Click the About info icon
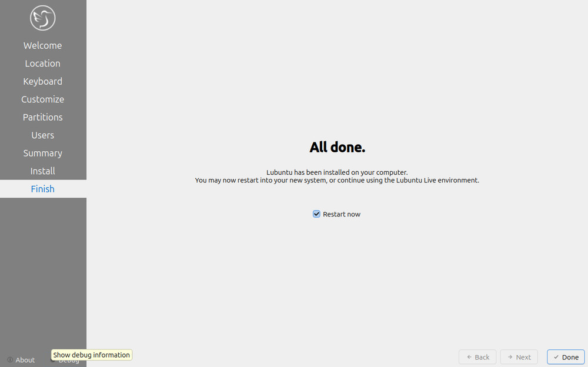 click(x=10, y=360)
